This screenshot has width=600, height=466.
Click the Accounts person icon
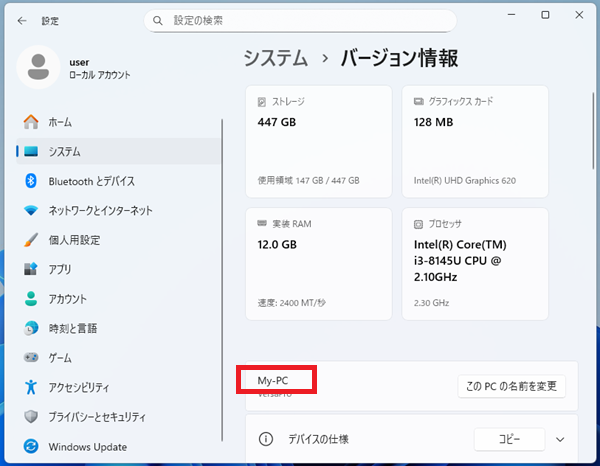coord(31,299)
